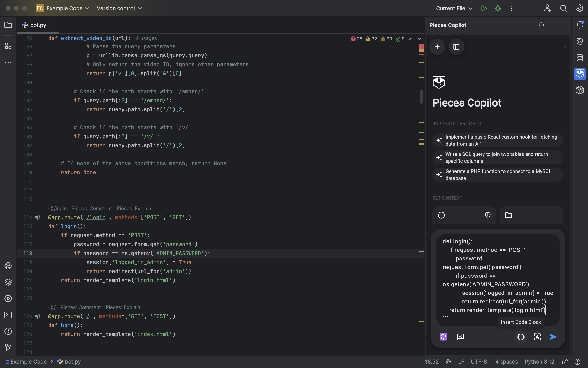
Task: Click the extract text from image icon
Action: (x=537, y=337)
